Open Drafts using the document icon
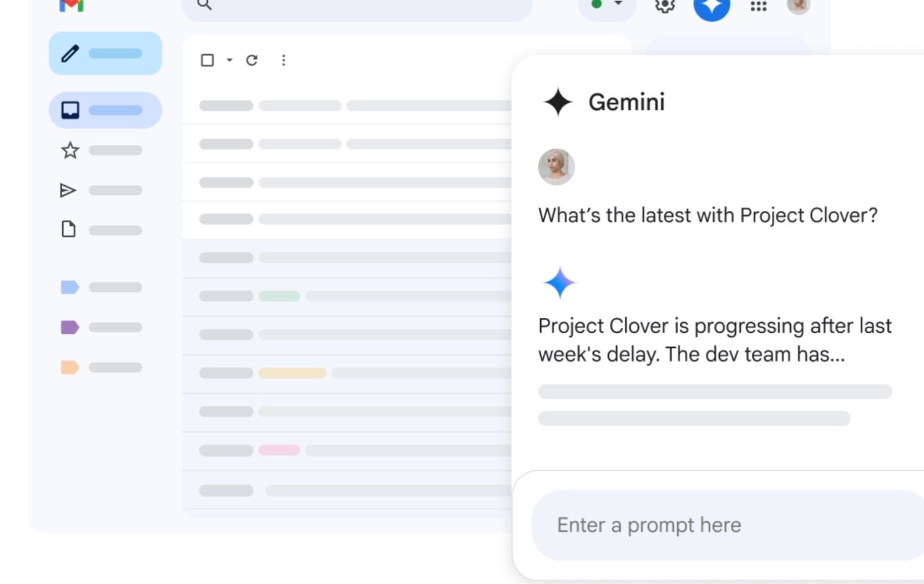The height and width of the screenshot is (584, 924). click(69, 230)
